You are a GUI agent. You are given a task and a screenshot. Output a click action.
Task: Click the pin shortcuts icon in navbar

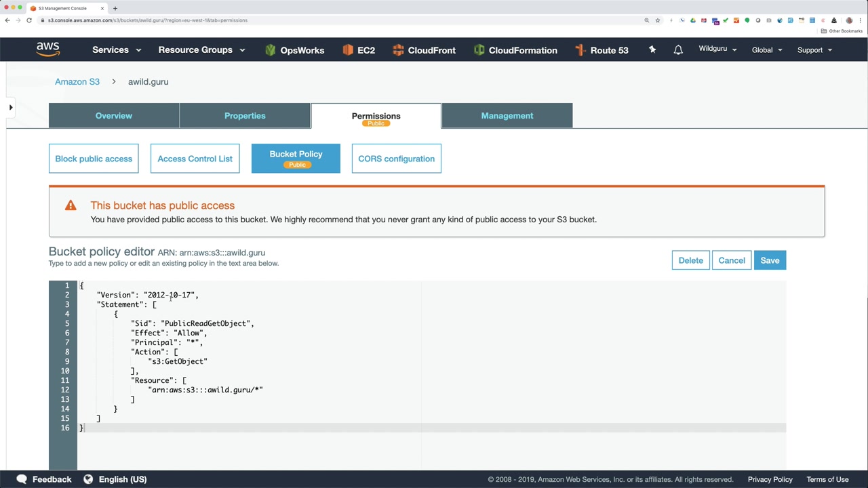pos(652,49)
